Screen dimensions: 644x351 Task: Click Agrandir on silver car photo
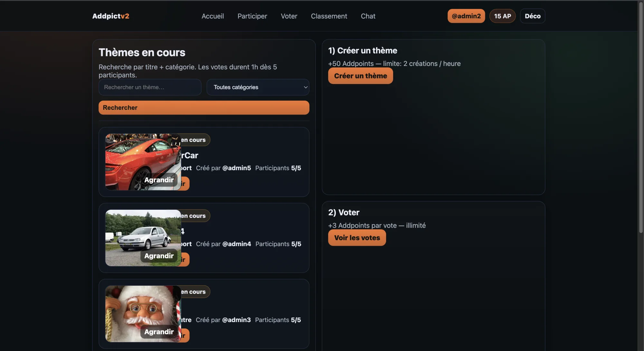(159, 256)
